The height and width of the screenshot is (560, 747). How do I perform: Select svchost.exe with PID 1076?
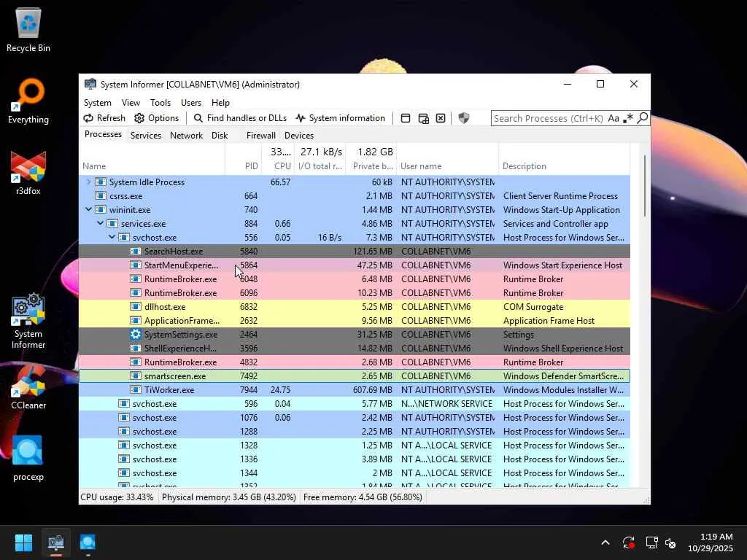coord(355,417)
